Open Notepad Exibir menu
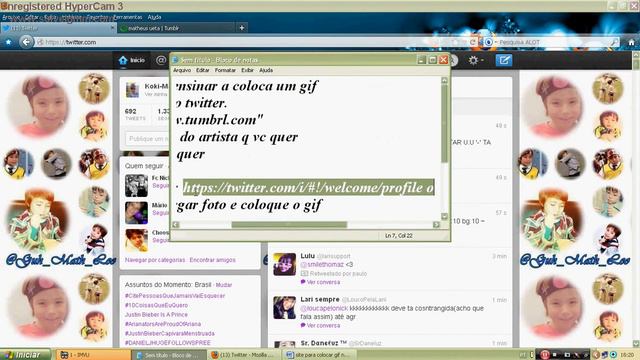640x360 pixels. (247, 70)
